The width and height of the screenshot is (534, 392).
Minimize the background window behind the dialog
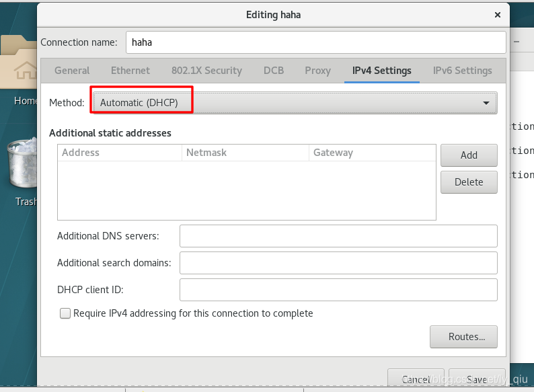point(517,42)
